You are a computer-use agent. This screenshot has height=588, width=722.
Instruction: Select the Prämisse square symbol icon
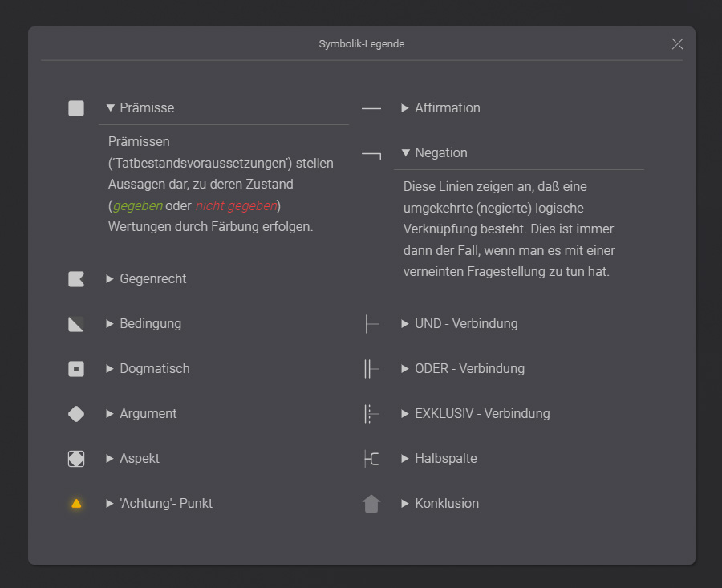[x=76, y=107]
